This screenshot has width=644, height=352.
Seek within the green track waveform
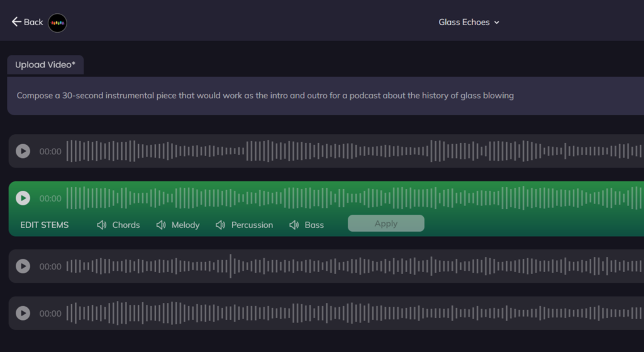pyautogui.click(x=352, y=198)
